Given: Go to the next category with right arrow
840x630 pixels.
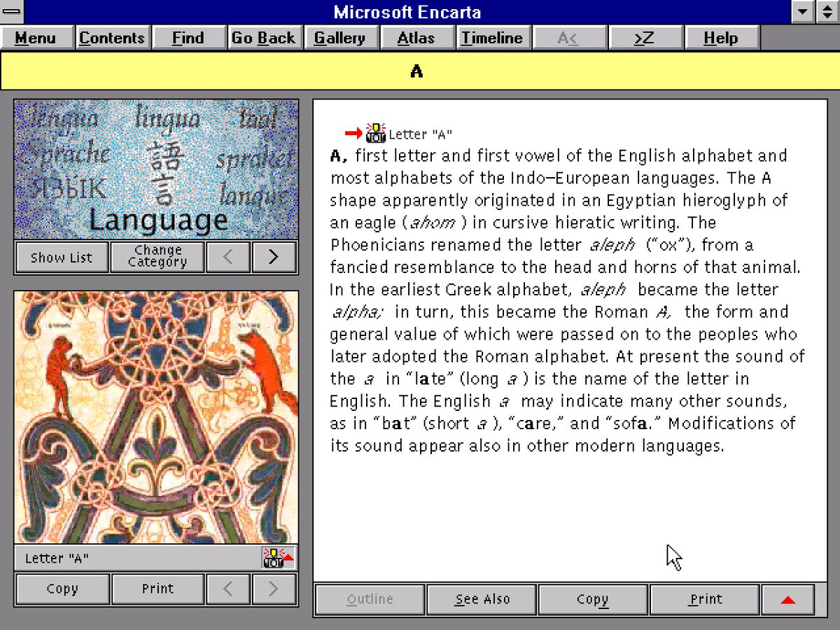Looking at the screenshot, I should [274, 258].
